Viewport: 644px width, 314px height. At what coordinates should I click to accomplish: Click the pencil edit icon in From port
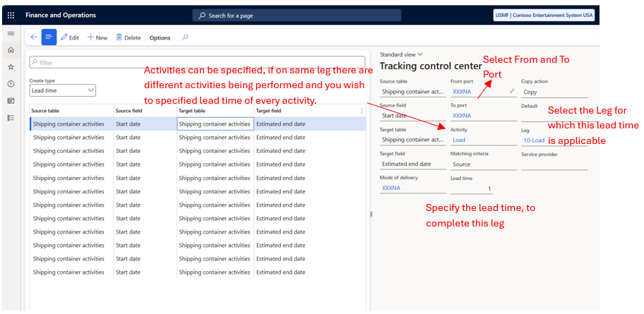click(x=512, y=91)
